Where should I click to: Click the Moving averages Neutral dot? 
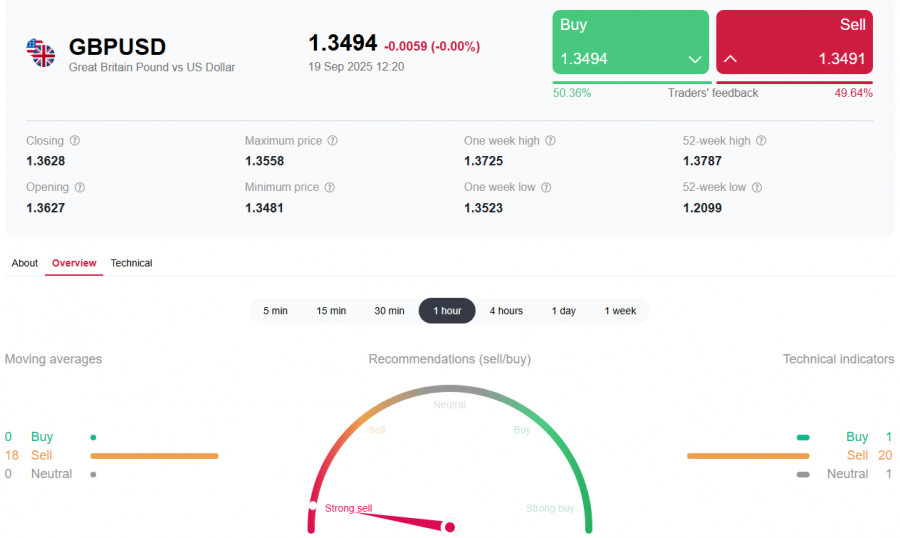pos(93,474)
